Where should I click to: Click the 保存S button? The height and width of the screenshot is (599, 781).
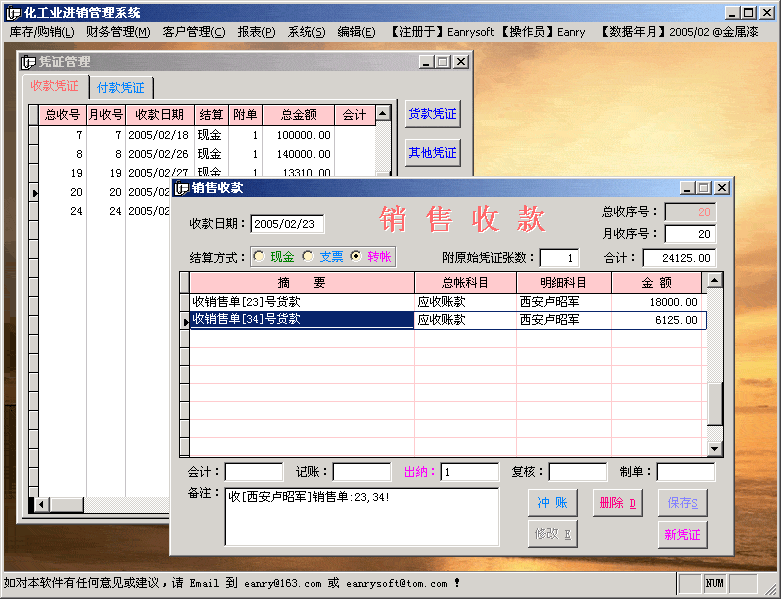point(682,503)
